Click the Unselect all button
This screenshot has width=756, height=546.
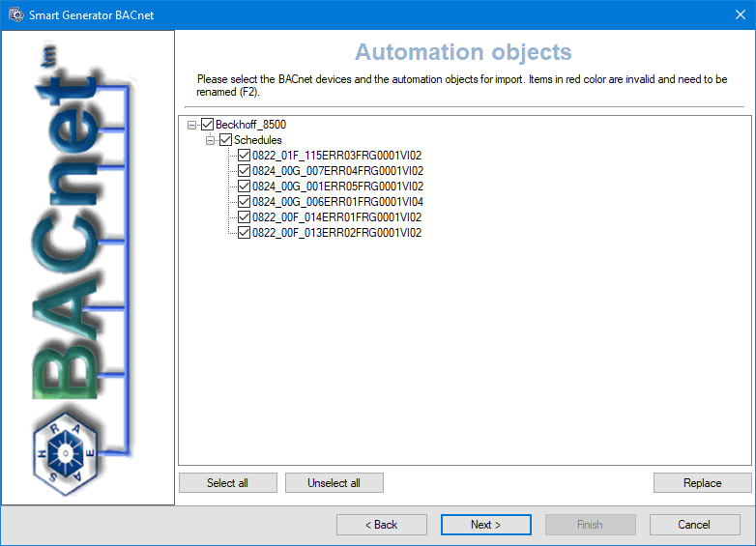coord(334,483)
